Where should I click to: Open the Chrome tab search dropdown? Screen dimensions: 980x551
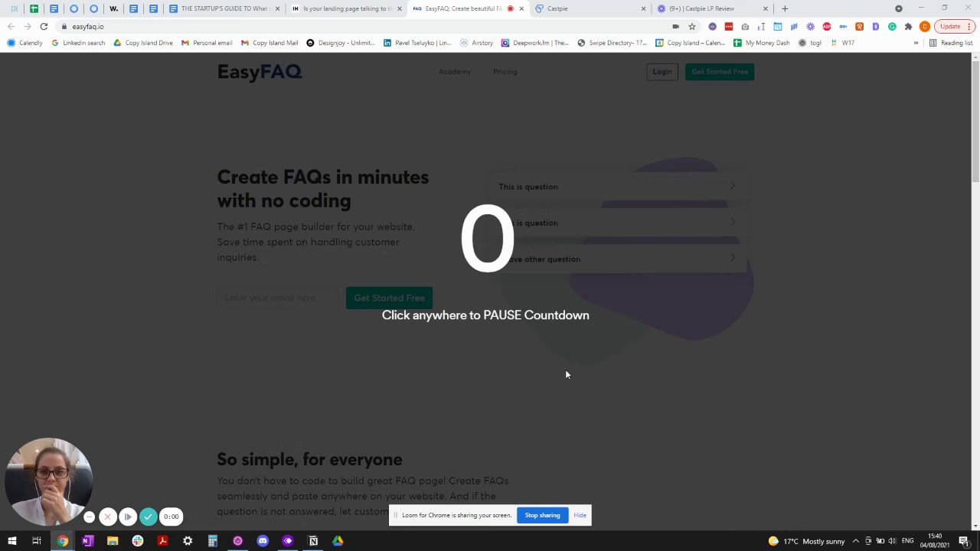pos(899,8)
